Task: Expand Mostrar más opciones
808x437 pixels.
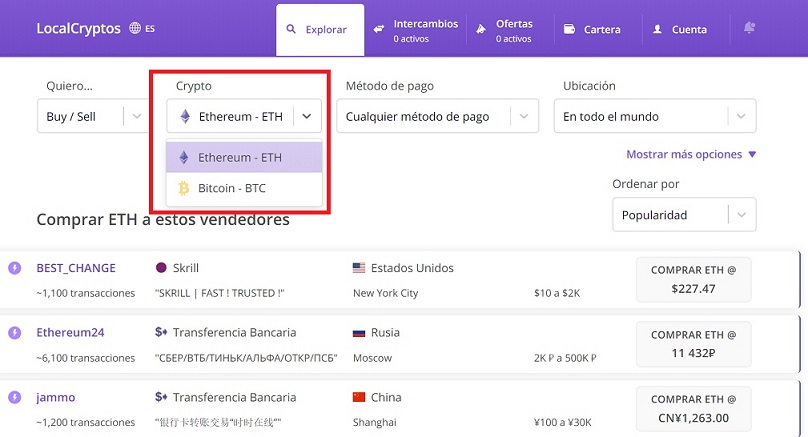Action: pos(691,154)
